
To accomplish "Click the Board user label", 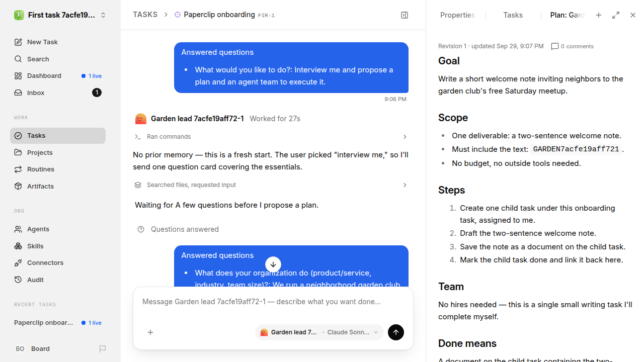I will coord(40,349).
